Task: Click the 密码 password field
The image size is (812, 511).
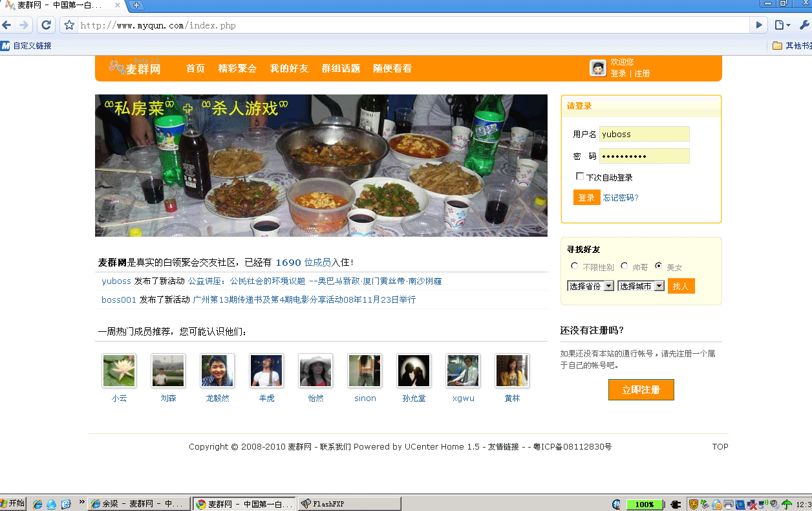Action: (645, 156)
